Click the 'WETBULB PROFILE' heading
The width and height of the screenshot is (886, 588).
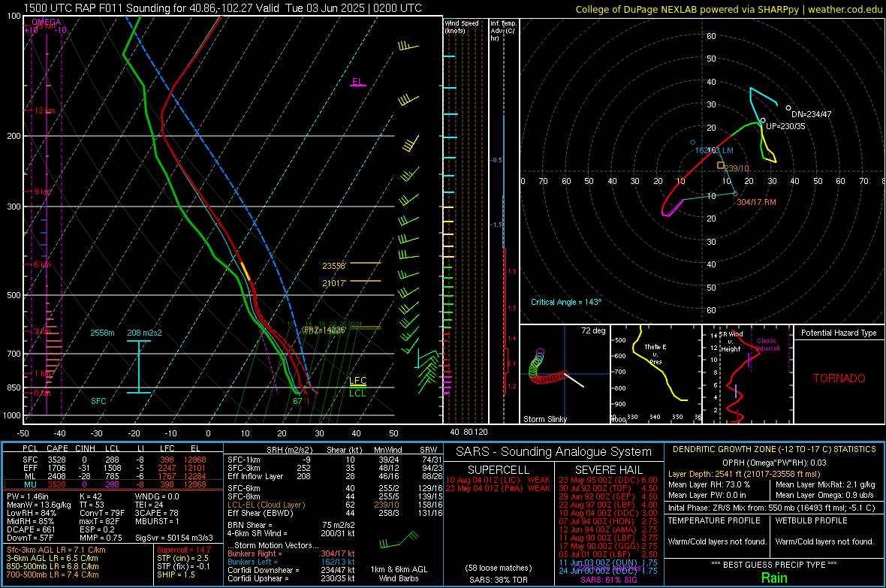coord(811,520)
